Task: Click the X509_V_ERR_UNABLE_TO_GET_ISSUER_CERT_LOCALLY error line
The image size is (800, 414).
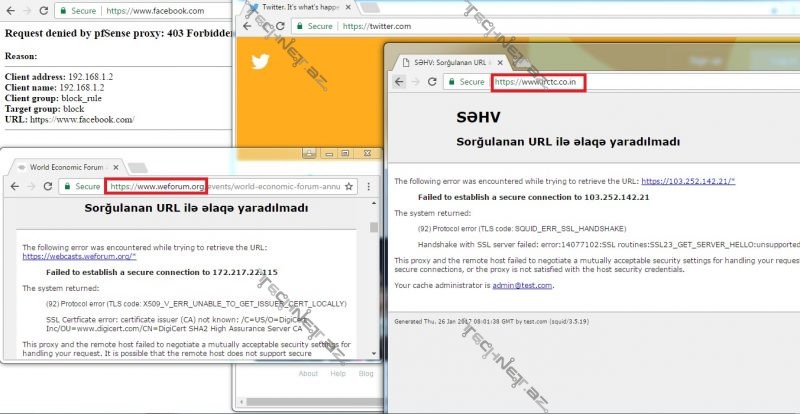Action: pos(196,304)
